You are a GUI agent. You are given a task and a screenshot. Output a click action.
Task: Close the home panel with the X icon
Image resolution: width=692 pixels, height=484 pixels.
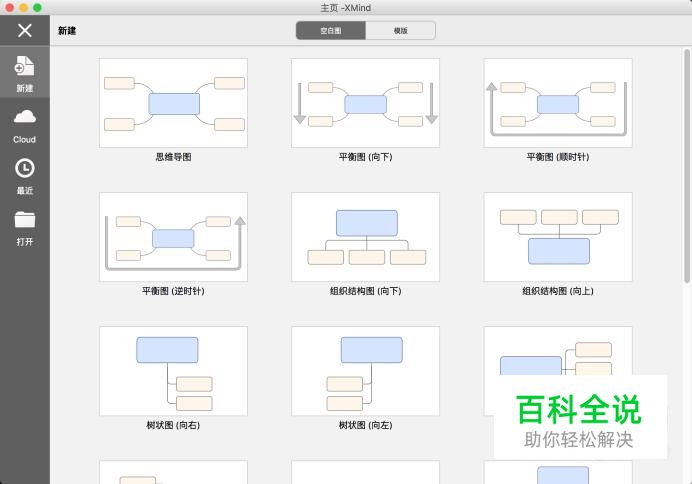click(x=25, y=30)
